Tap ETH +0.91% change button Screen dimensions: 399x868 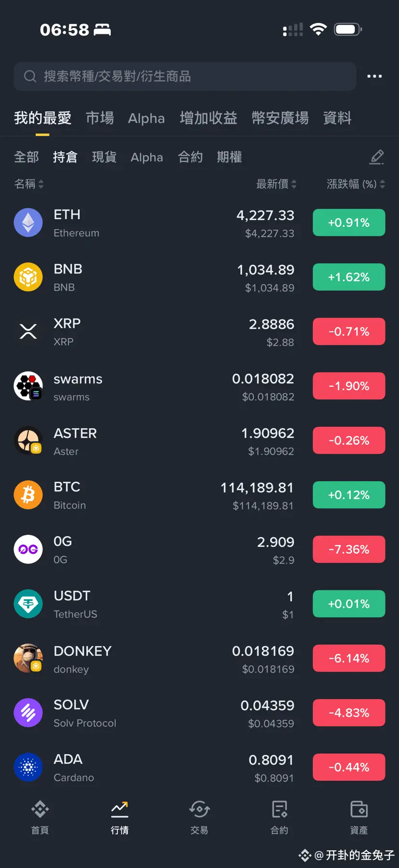click(349, 223)
